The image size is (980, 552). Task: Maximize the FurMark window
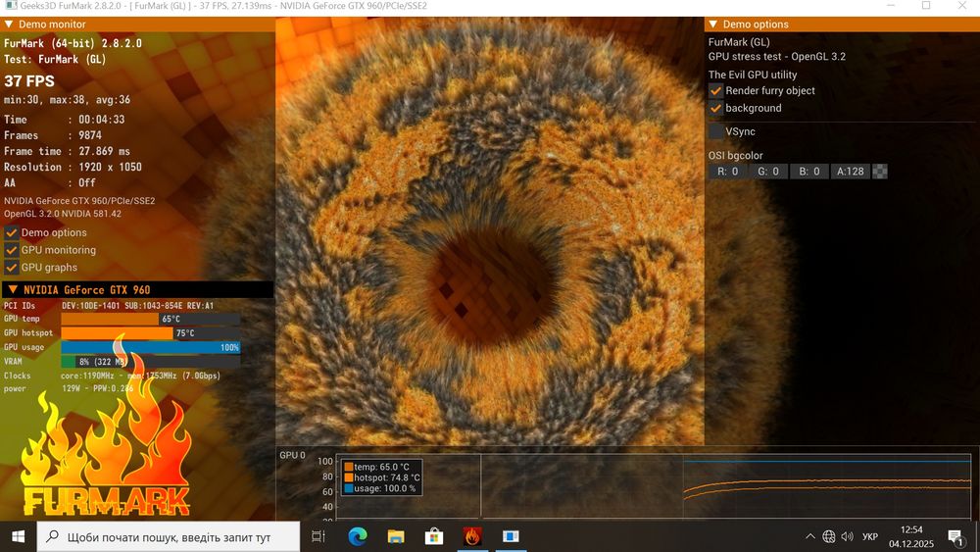point(926,6)
